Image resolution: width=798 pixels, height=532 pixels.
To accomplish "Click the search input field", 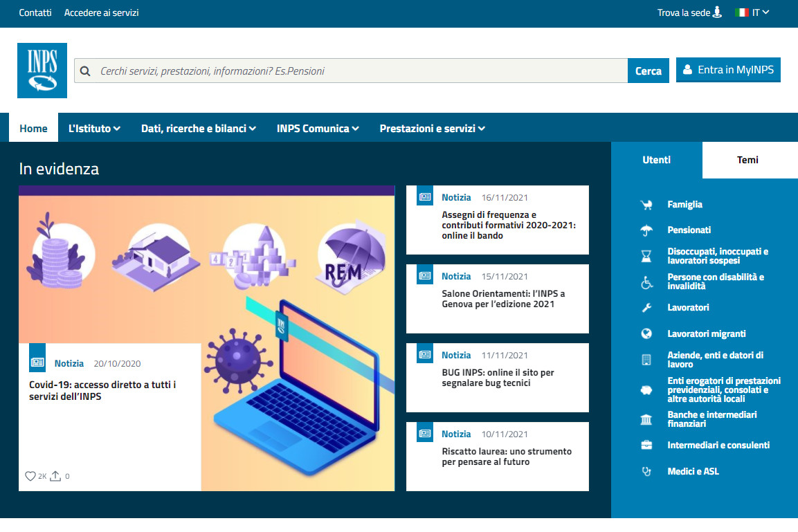I will click(351, 71).
